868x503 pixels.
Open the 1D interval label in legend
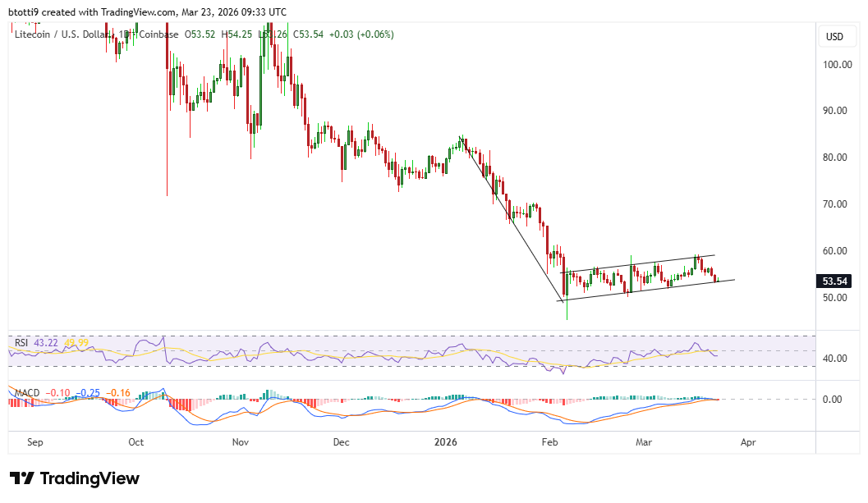126,34
